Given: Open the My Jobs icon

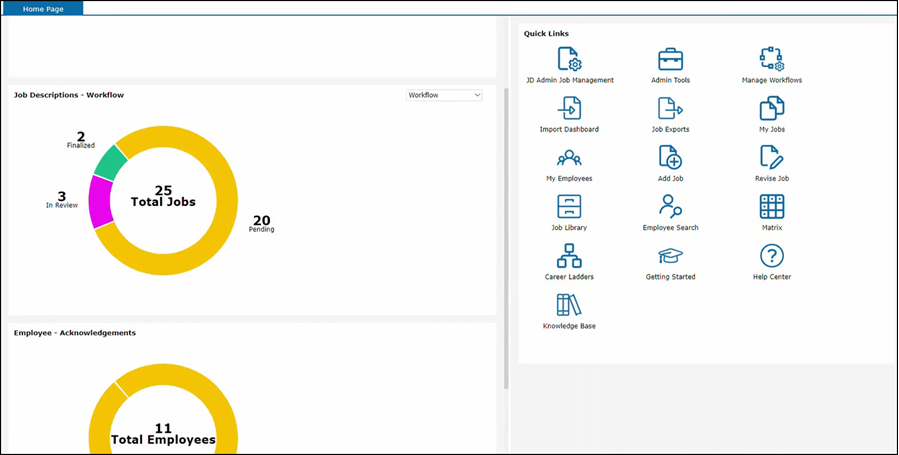Looking at the screenshot, I should (771, 108).
